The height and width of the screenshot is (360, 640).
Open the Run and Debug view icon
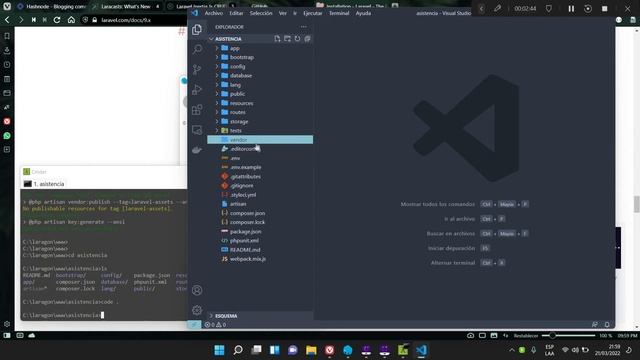[x=197, y=89]
